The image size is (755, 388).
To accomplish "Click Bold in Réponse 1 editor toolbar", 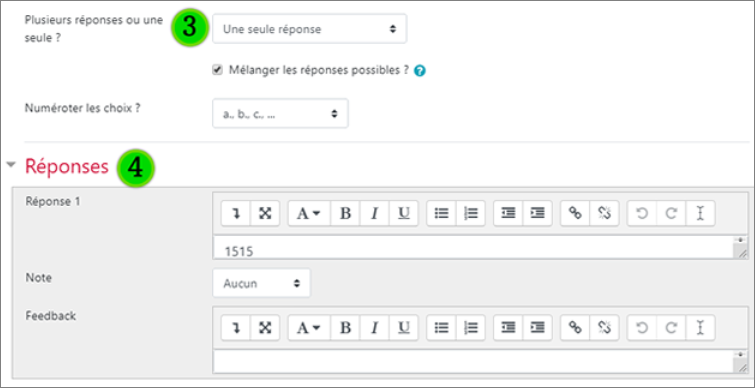I will click(345, 213).
